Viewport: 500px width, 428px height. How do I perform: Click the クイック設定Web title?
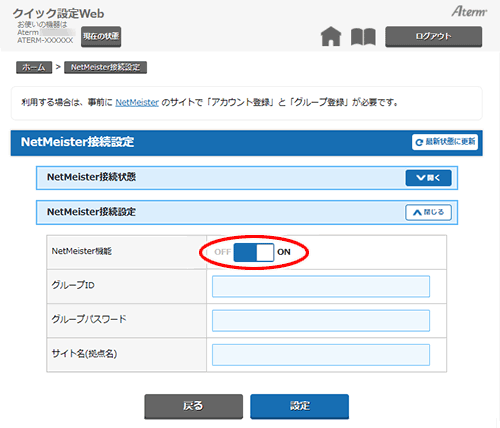click(x=58, y=13)
